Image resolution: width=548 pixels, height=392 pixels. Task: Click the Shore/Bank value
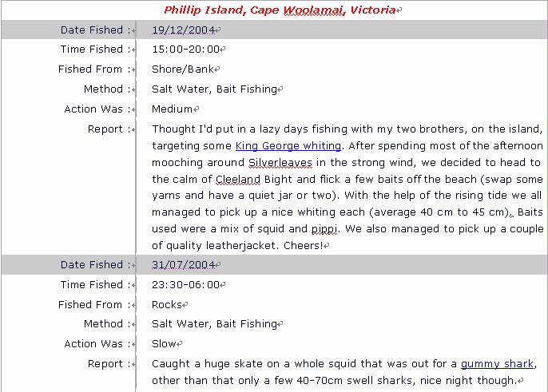pos(183,69)
